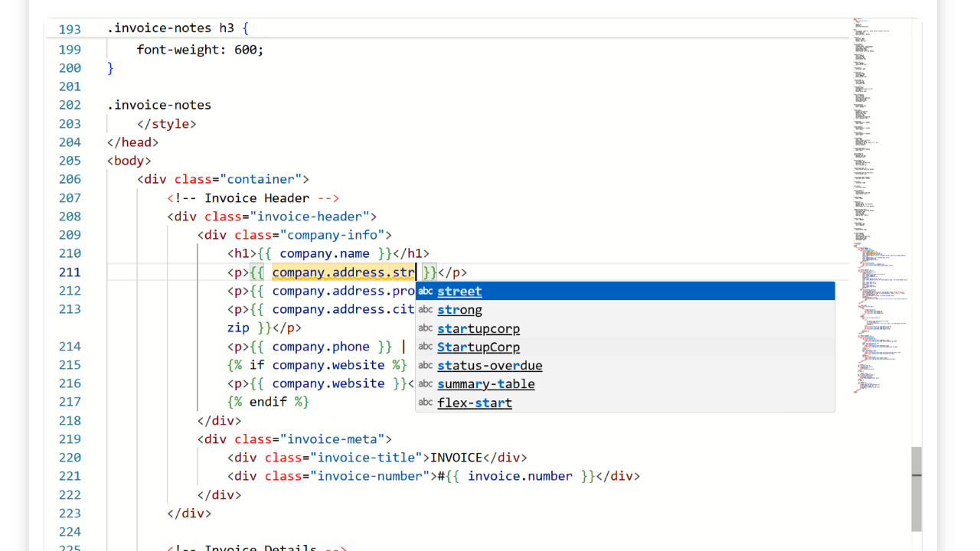Click the abc icon next to "strong"
980x551 pixels.
click(426, 309)
